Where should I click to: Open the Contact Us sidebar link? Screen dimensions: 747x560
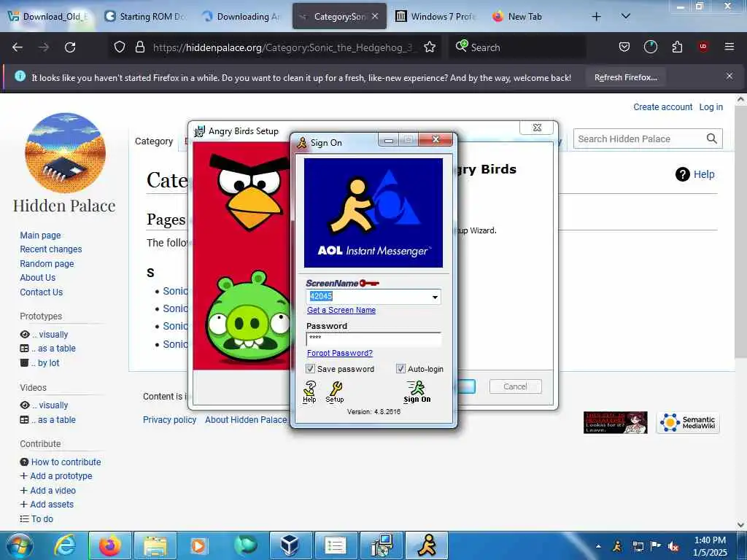click(42, 292)
